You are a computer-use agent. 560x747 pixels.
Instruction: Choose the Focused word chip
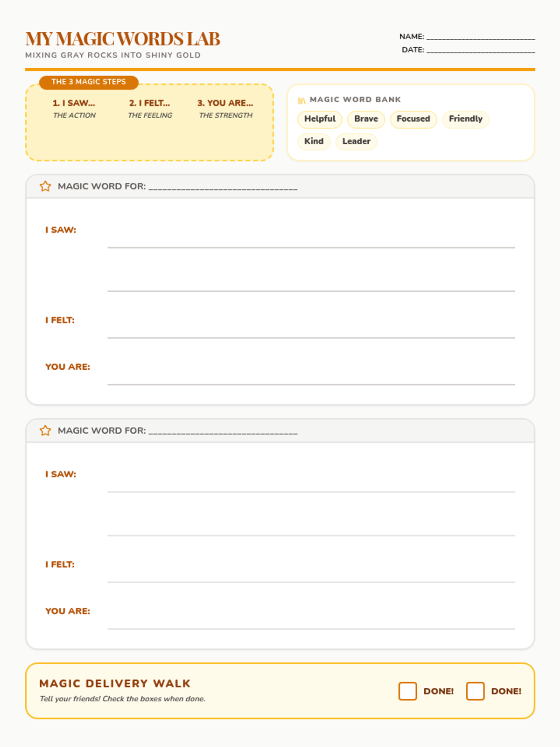[413, 119]
